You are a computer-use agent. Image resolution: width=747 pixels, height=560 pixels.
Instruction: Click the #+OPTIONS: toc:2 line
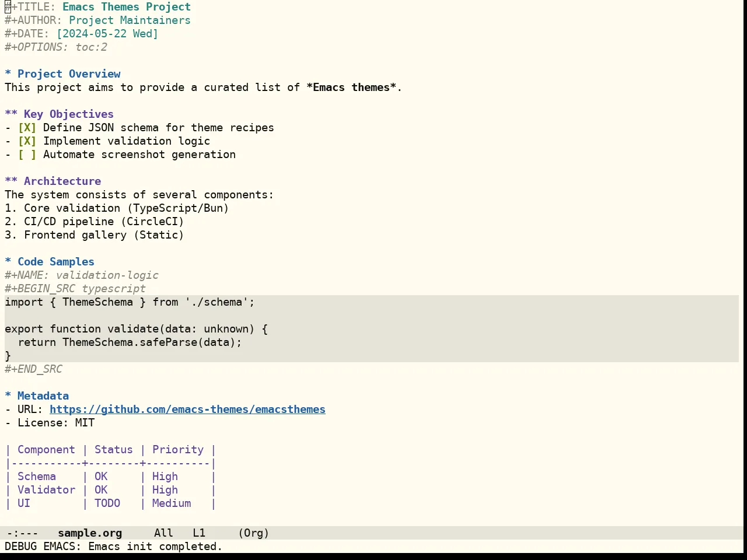click(56, 47)
